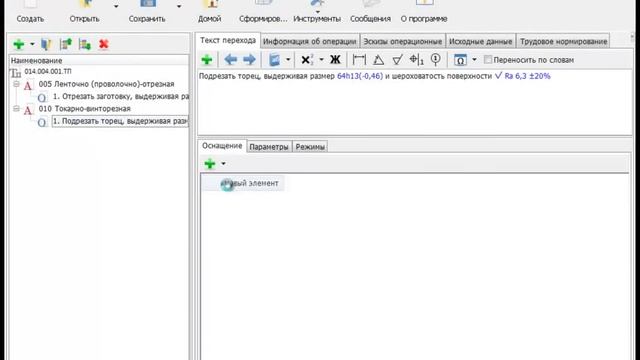Click the triangle symbol icon
The height and width of the screenshot is (360, 640).
[378, 60]
